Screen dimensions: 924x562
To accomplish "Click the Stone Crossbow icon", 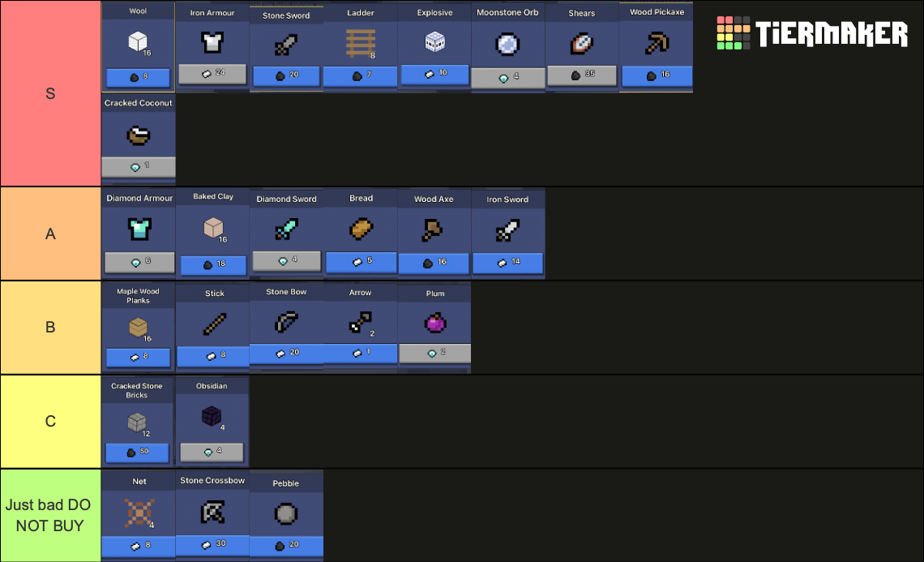I will [x=212, y=512].
